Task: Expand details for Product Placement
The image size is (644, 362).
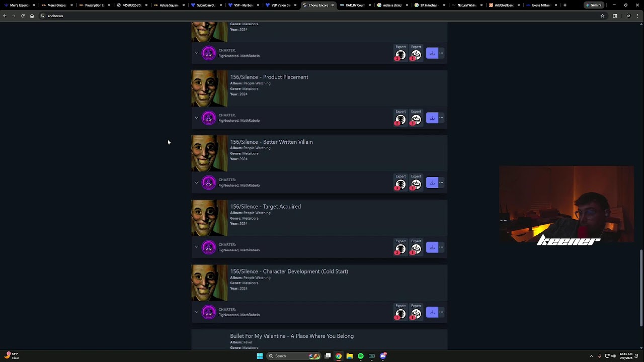Action: (197, 118)
